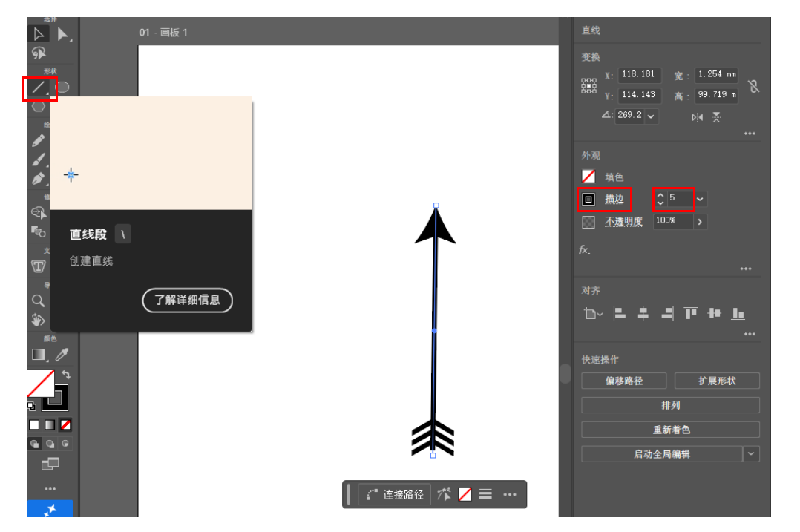Click 连接路径 in task bar

click(394, 494)
